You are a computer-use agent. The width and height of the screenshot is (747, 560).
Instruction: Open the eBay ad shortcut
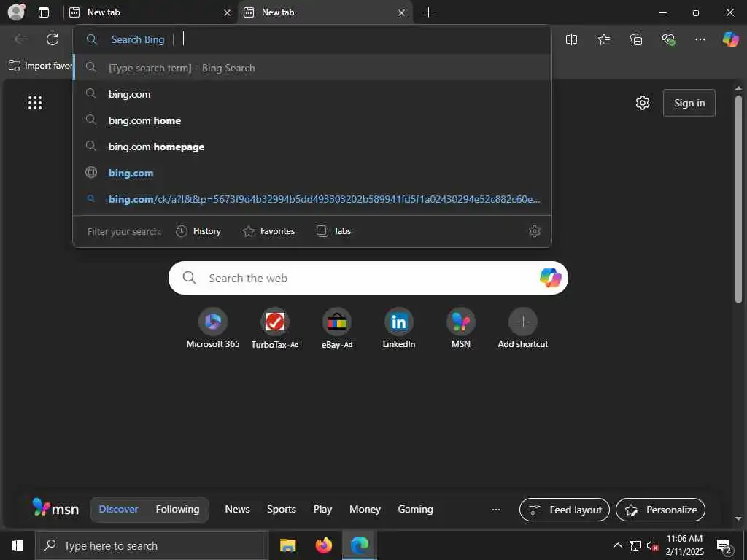pyautogui.click(x=337, y=328)
